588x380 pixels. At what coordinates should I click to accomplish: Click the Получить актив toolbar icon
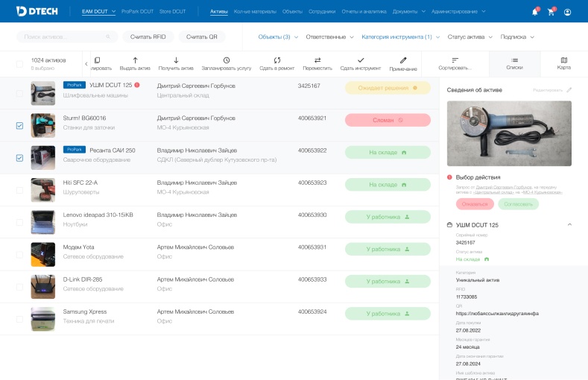[176, 60]
